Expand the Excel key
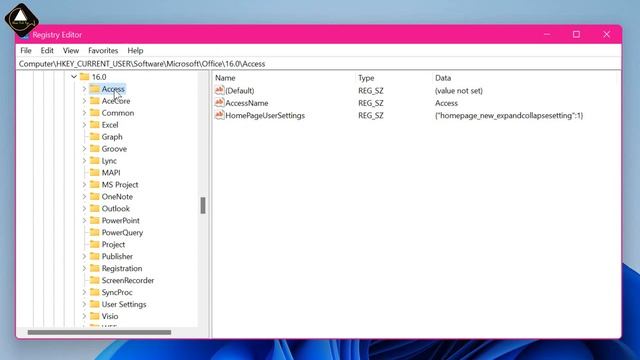The width and height of the screenshot is (640, 360). (x=84, y=125)
